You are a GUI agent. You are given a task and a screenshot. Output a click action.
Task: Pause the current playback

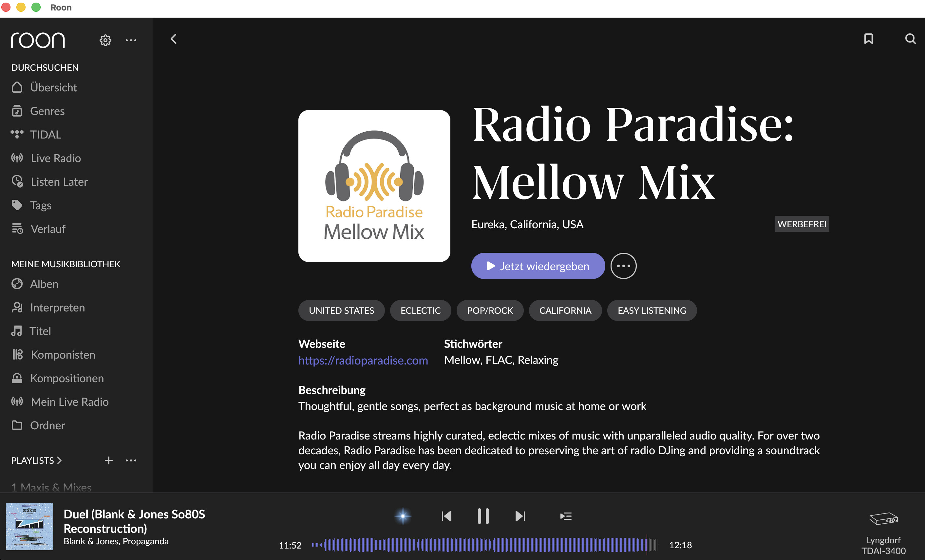point(483,516)
